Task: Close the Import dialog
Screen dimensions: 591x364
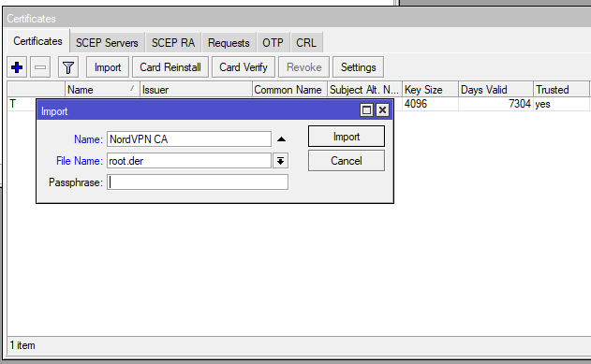Action: click(382, 109)
